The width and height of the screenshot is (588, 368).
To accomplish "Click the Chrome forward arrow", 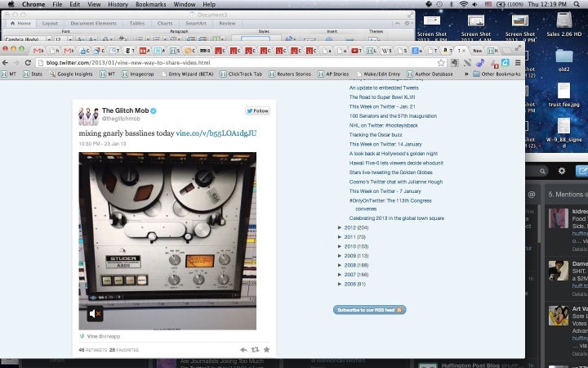I will pos(16,63).
